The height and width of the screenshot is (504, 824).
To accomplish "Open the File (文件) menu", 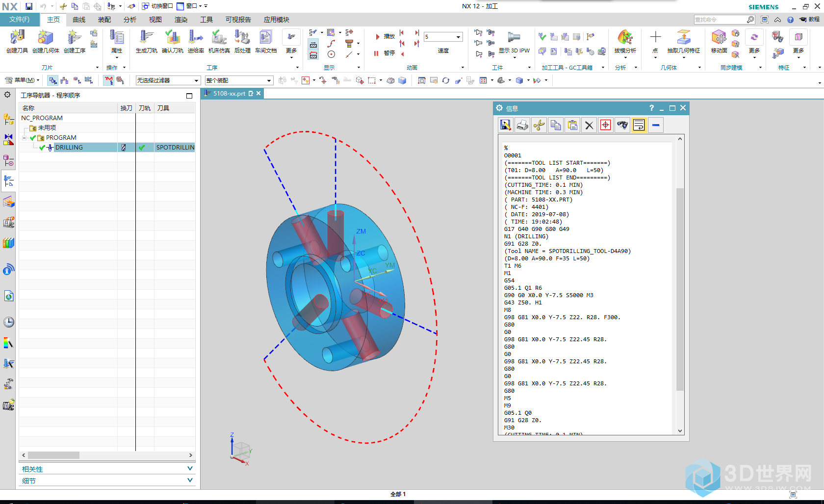I will 19,20.
